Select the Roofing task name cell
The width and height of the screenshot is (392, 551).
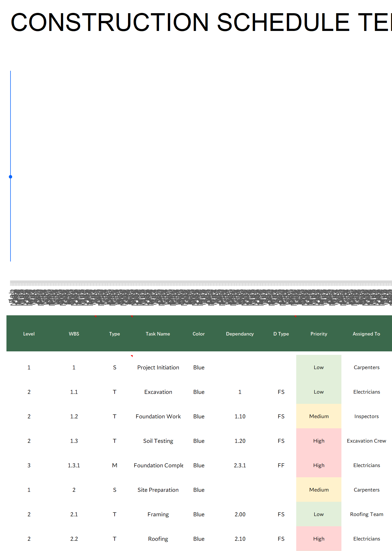158,539
